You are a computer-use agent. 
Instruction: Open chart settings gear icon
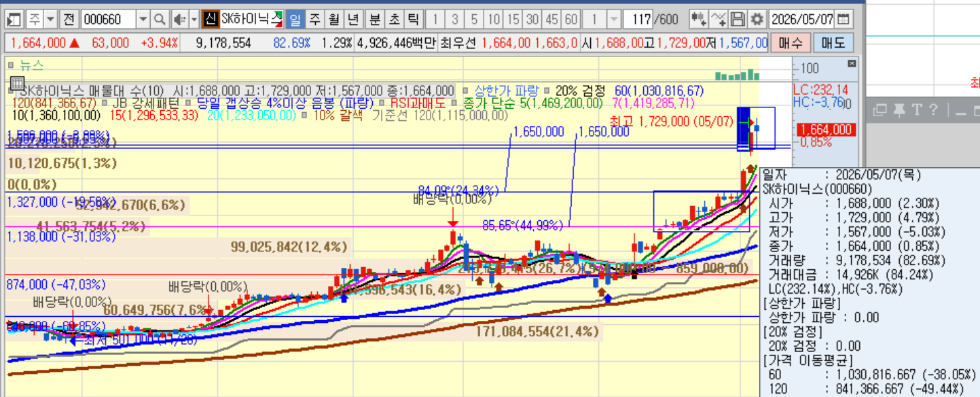tap(757, 19)
